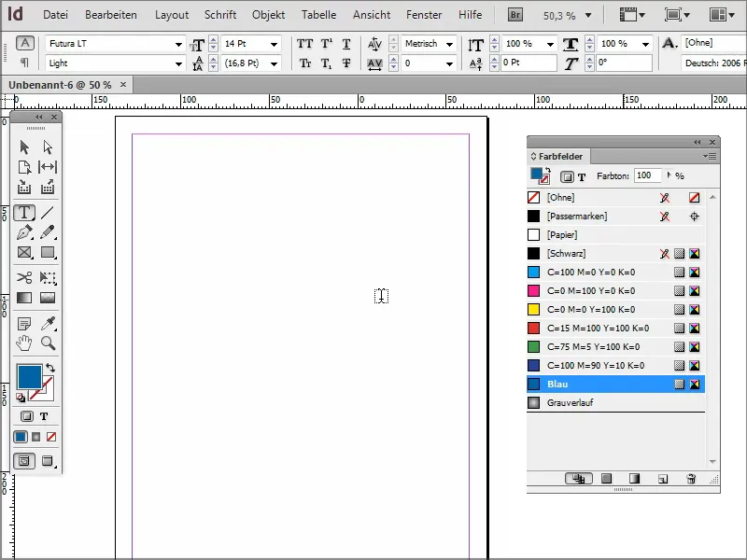Select the Line tool
Viewport: 747px width, 560px height.
48,213
